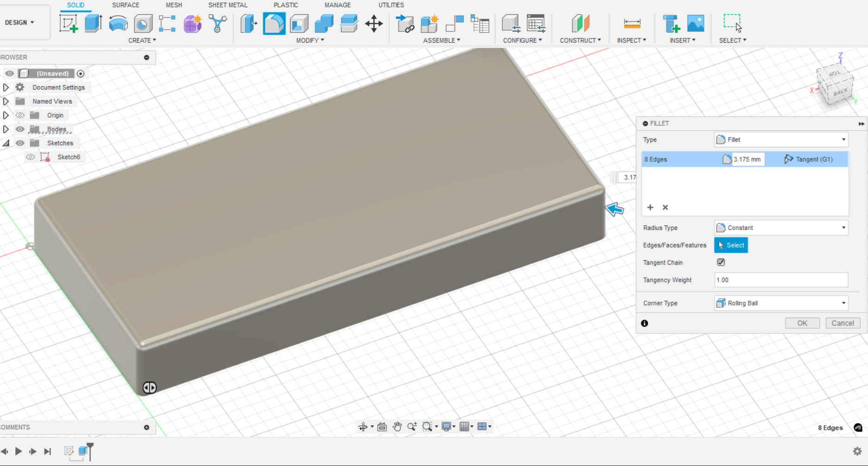Open the Surface tab
The height and width of the screenshot is (466, 868).
click(x=126, y=5)
